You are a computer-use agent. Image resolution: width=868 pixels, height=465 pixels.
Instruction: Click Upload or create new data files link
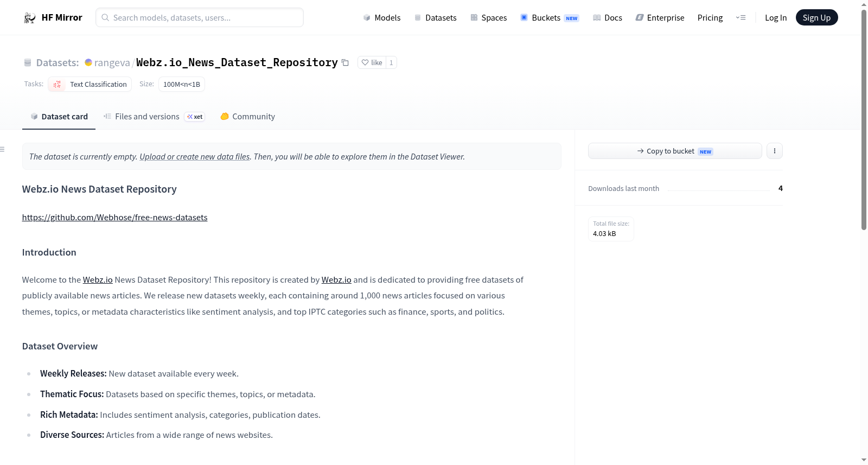pyautogui.click(x=195, y=156)
